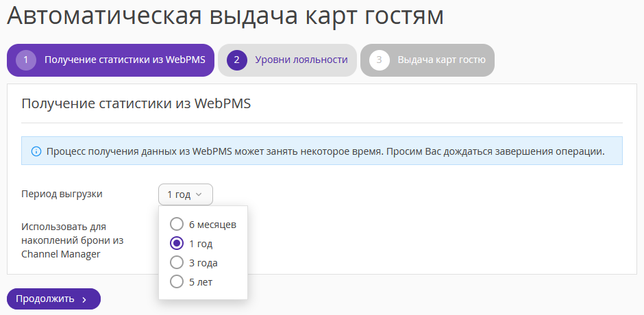Open the Выдача карт гостю step
This screenshot has width=644, height=315.
(x=427, y=60)
